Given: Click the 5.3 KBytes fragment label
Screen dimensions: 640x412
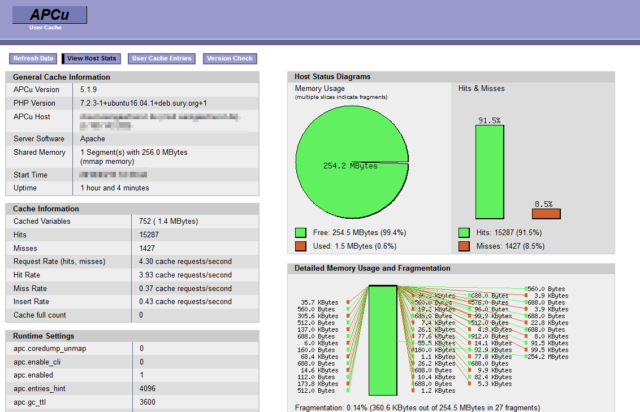Looking at the screenshot, I should (x=494, y=384).
